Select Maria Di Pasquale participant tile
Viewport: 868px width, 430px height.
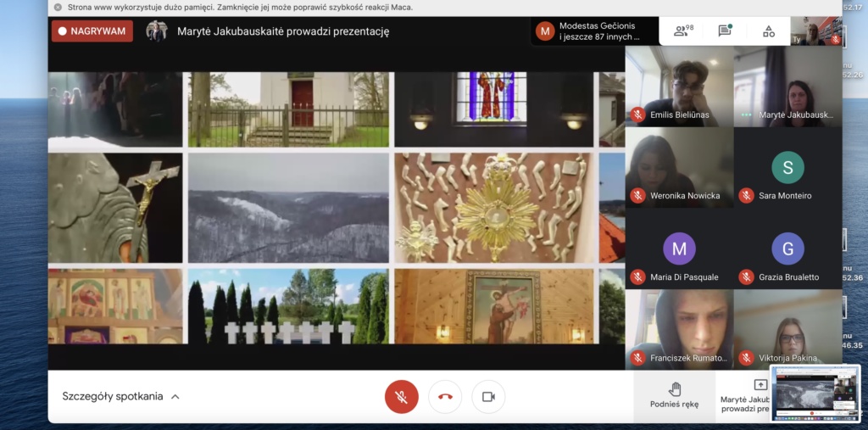click(679, 249)
